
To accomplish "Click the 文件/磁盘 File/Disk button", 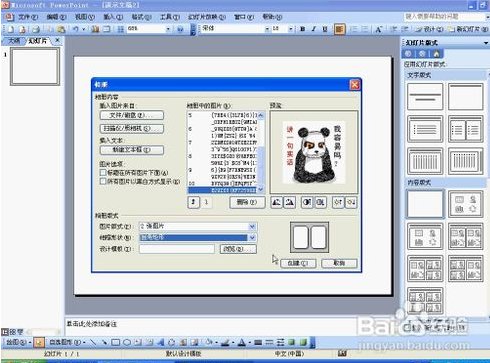I will coord(132,115).
